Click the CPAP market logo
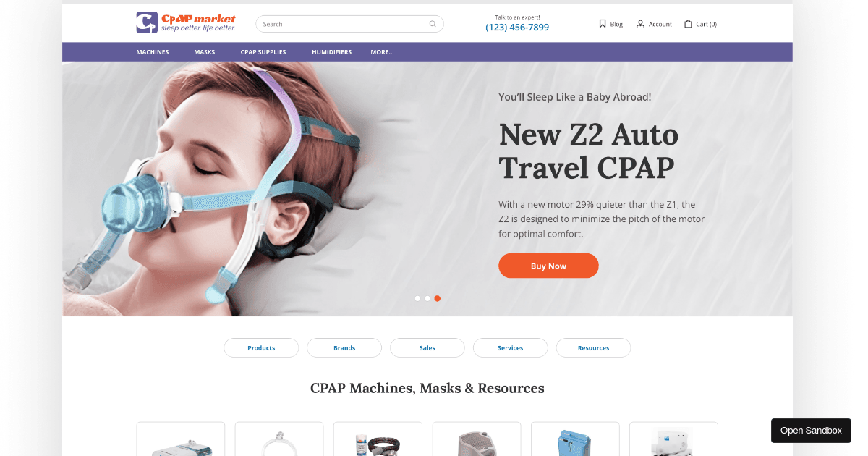 coord(186,22)
